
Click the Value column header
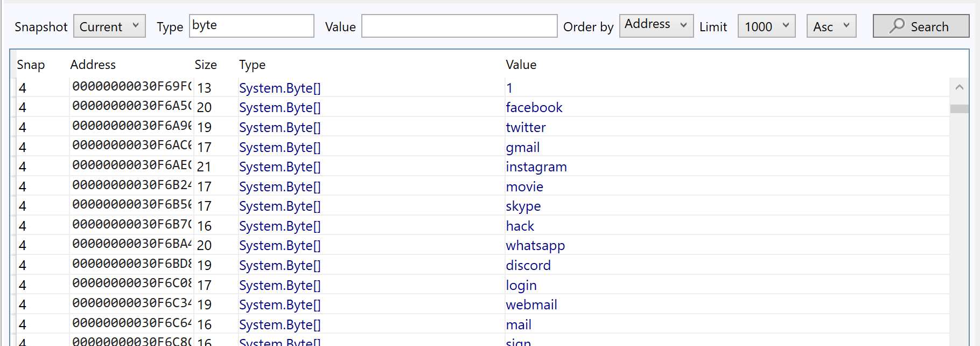(521, 65)
